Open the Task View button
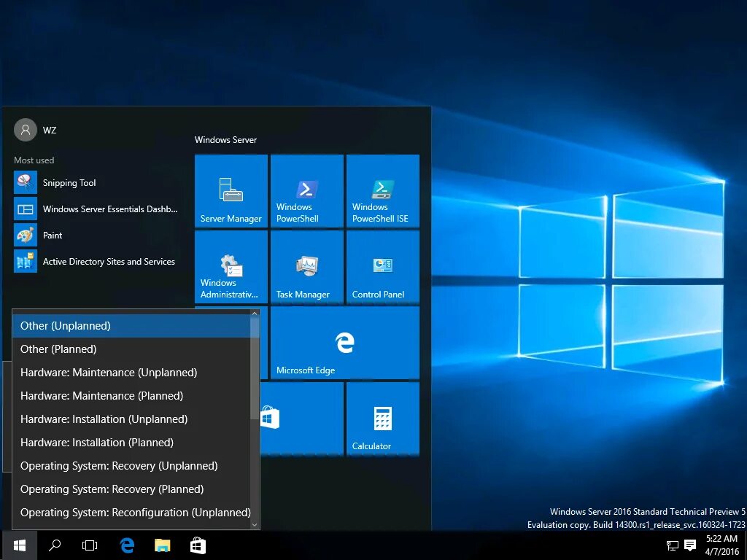 [90, 545]
